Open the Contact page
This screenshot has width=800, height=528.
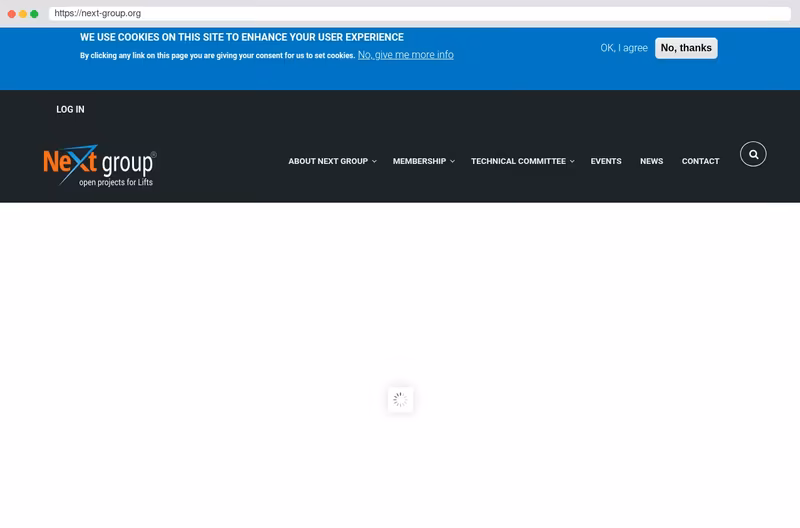pos(700,161)
